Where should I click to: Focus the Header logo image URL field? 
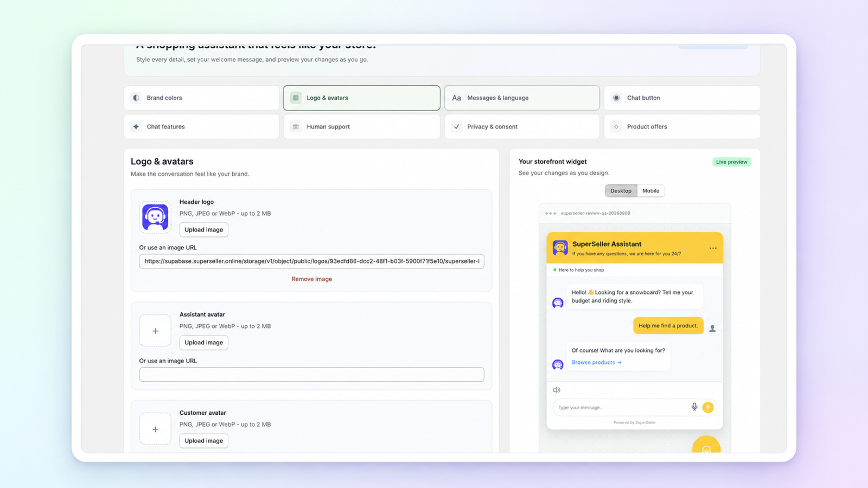pyautogui.click(x=311, y=261)
